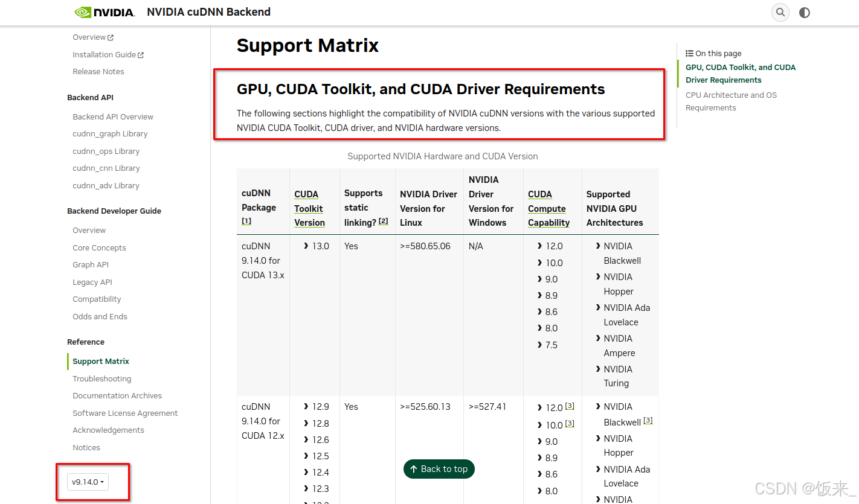Open the Installation Guide external link
The image size is (859, 504).
point(108,54)
